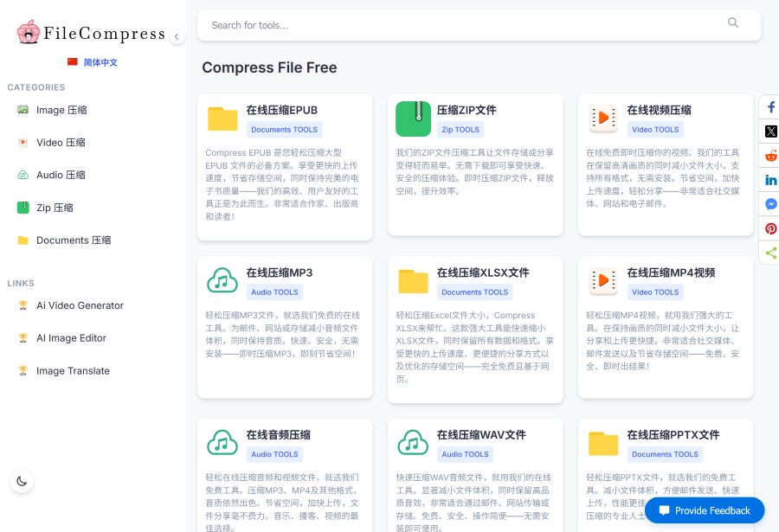
Task: Select the Zip 压缩 category icon
Action: [x=21, y=208]
